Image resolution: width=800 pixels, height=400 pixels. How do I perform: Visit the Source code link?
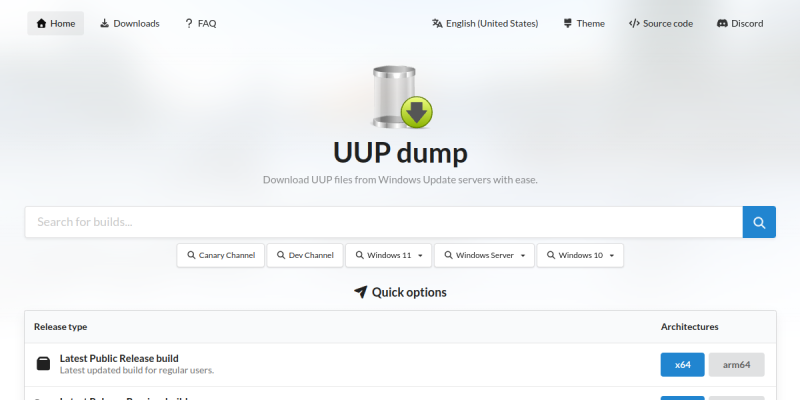(x=661, y=23)
